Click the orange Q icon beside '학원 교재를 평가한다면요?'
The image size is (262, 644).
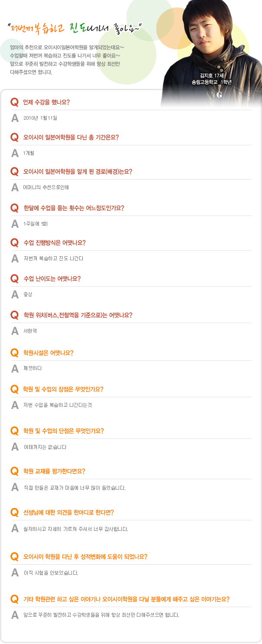pos(14,471)
